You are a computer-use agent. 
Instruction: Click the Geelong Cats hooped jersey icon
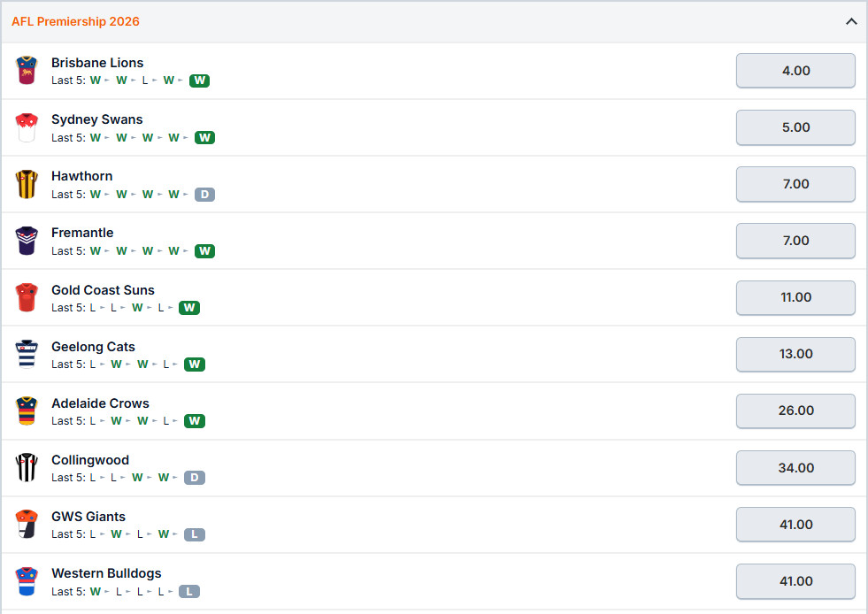point(27,355)
